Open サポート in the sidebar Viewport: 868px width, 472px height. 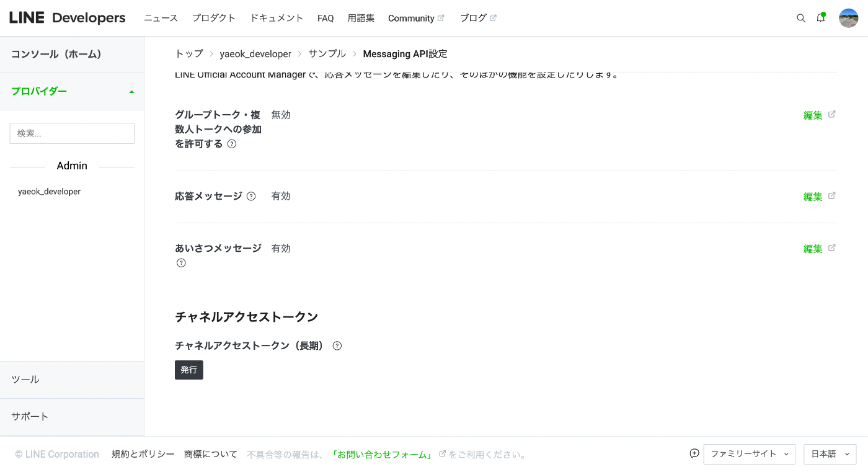pyautogui.click(x=72, y=416)
